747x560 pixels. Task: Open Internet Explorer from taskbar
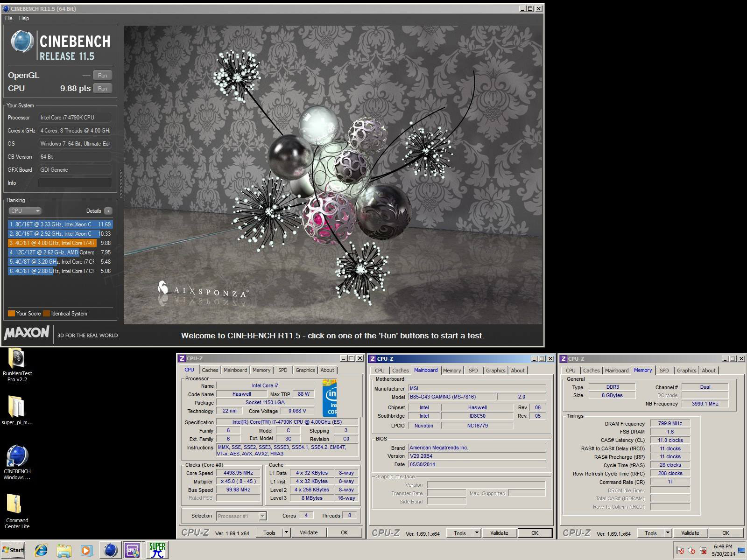tap(41, 550)
